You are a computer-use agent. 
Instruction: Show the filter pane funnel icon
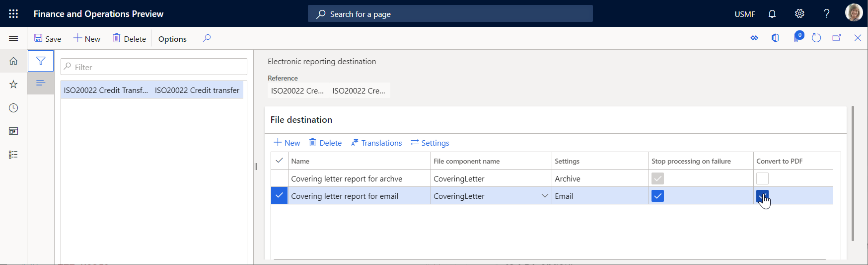[x=41, y=61]
